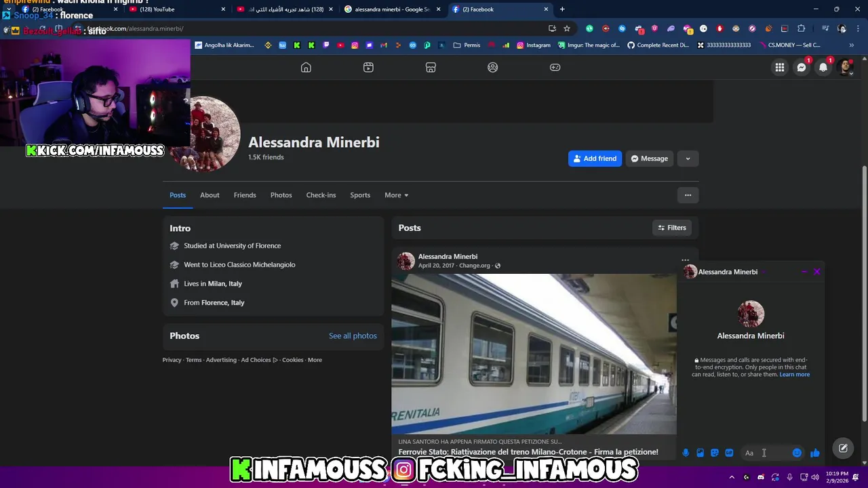This screenshot has width=868, height=488.
Task: Open Milan, Italy location link
Action: pos(224,284)
